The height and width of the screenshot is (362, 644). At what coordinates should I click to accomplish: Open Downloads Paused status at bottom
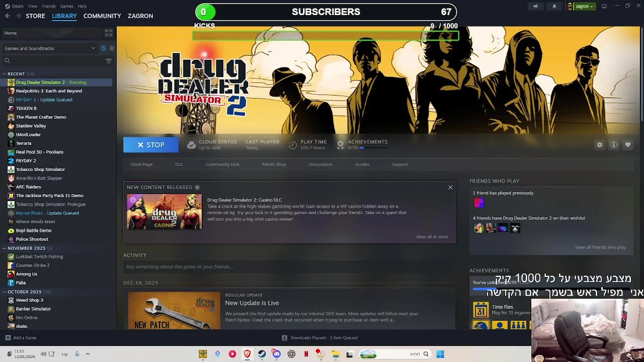point(320,338)
